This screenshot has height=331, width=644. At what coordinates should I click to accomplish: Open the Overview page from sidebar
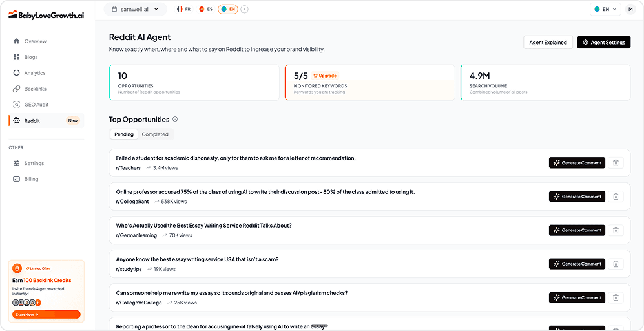[35, 41]
